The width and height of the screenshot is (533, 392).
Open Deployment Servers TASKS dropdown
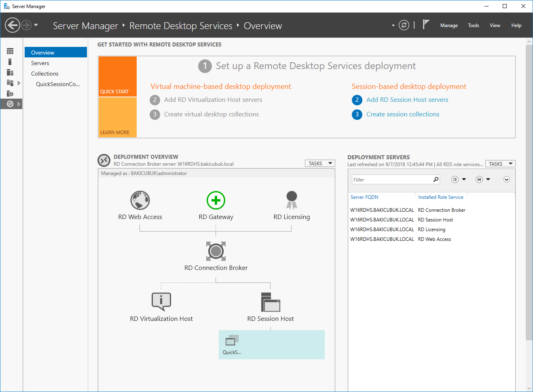[500, 164]
